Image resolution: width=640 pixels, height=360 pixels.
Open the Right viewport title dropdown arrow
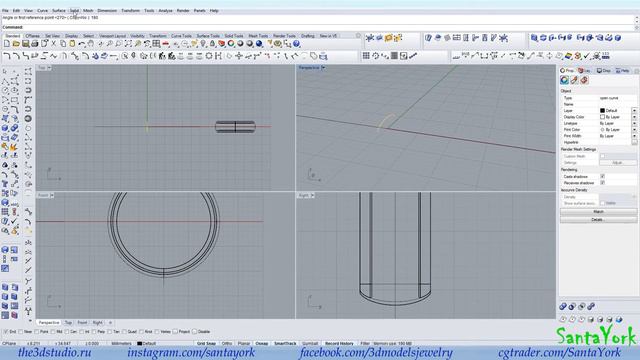pyautogui.click(x=312, y=196)
